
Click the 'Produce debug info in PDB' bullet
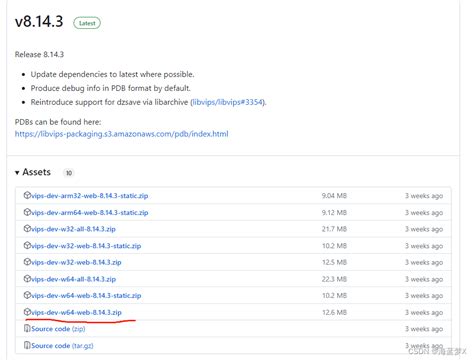tap(111, 88)
